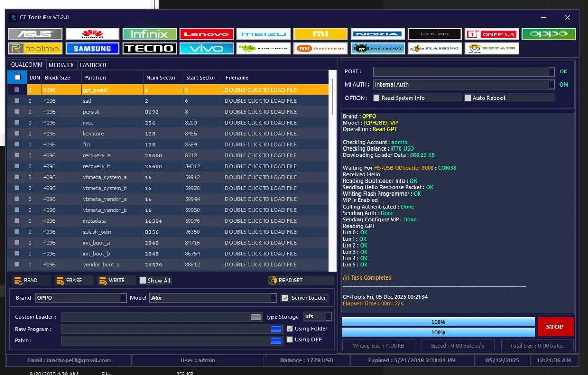Enable Read System Info option
The width and height of the screenshot is (588, 375).
[376, 98]
